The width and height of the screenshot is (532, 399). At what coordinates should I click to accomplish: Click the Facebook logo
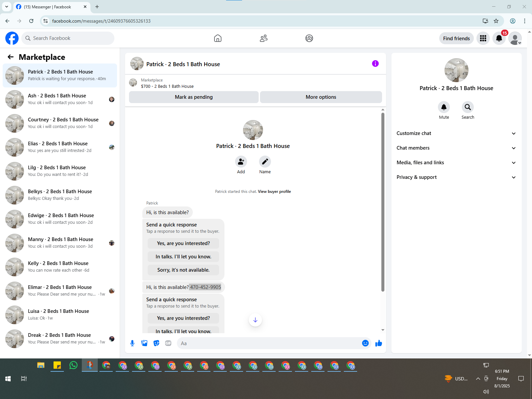click(12, 38)
